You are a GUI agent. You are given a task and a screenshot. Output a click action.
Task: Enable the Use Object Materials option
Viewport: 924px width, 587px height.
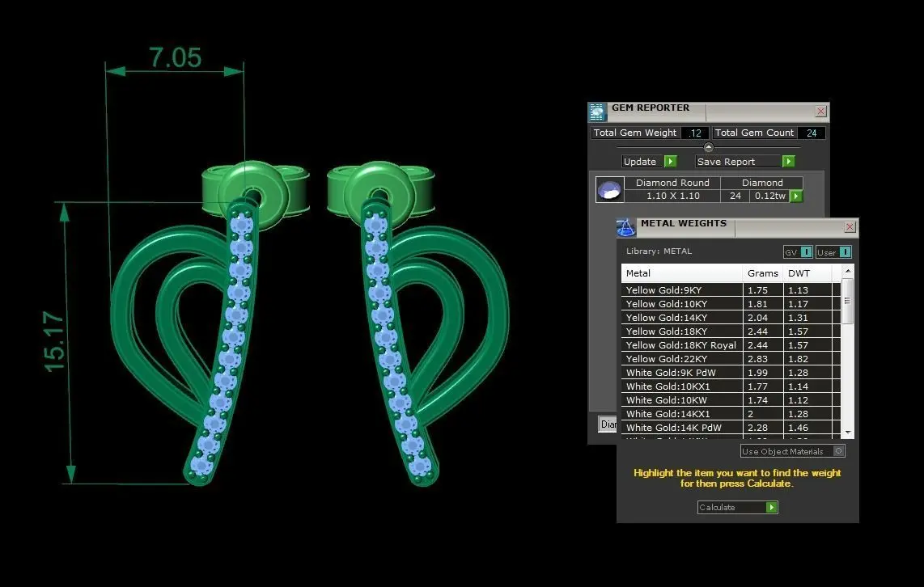coord(838,451)
